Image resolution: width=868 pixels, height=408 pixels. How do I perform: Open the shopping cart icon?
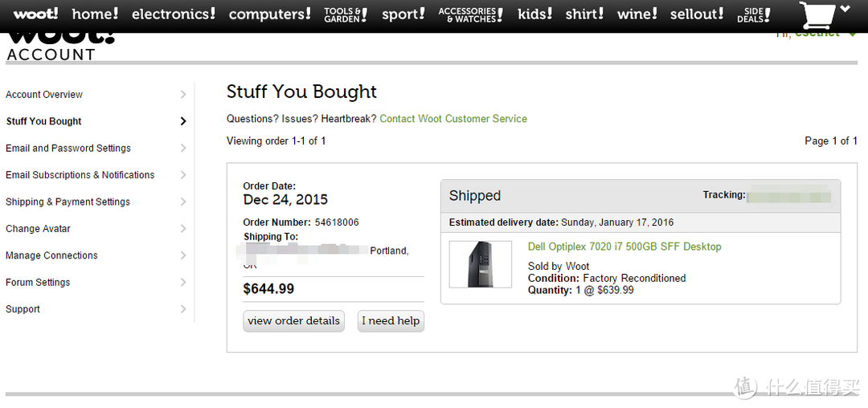pos(817,15)
